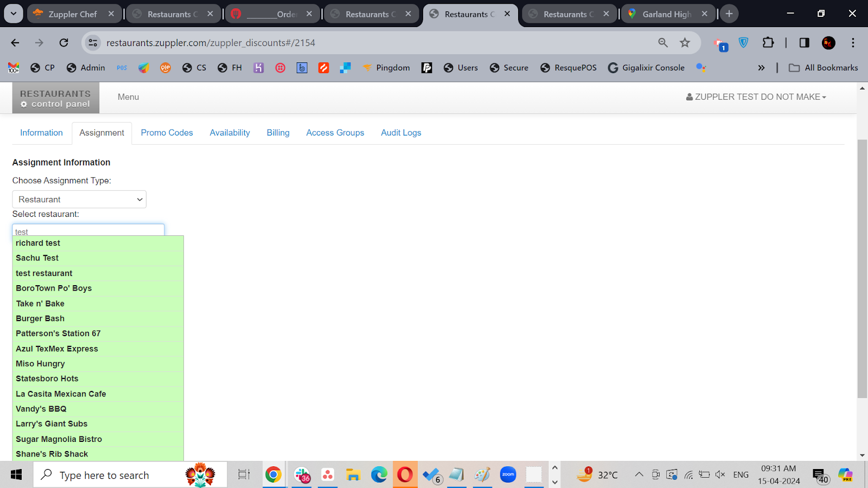Open a new browser tab

click(729, 14)
